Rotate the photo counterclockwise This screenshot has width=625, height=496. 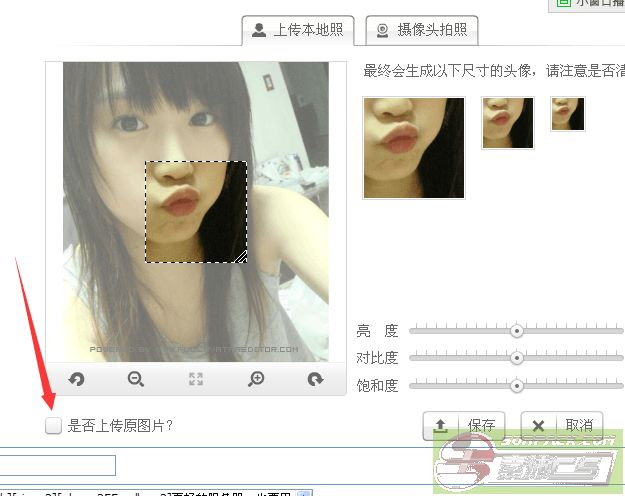(75, 379)
